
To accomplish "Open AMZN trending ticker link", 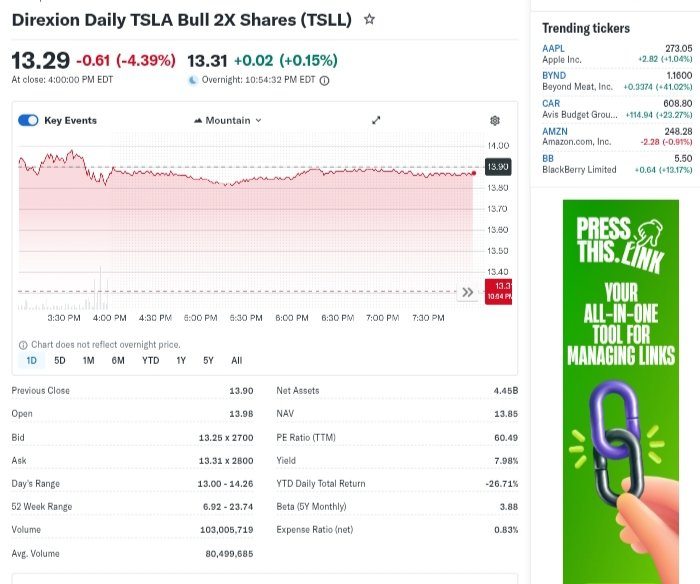I will point(554,131).
